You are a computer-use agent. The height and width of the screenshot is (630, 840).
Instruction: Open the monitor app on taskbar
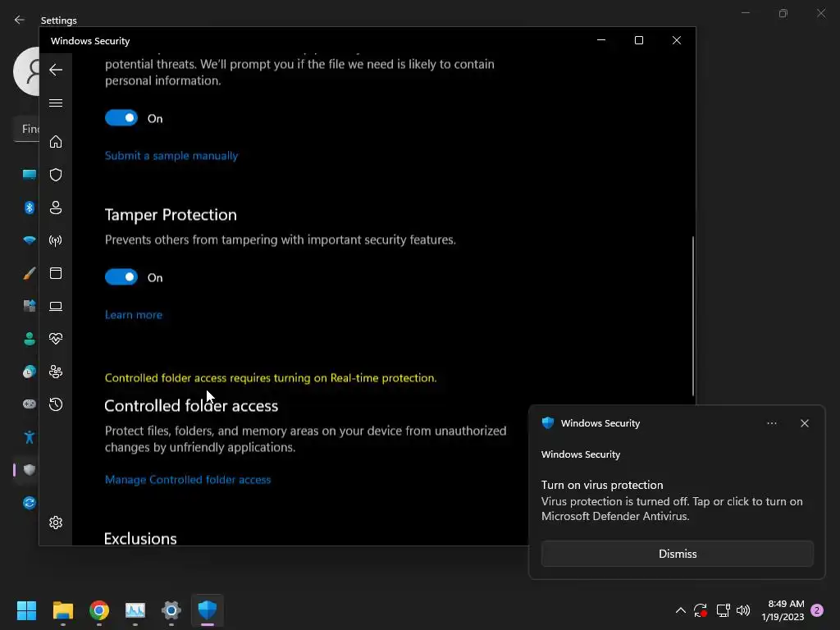(135, 609)
